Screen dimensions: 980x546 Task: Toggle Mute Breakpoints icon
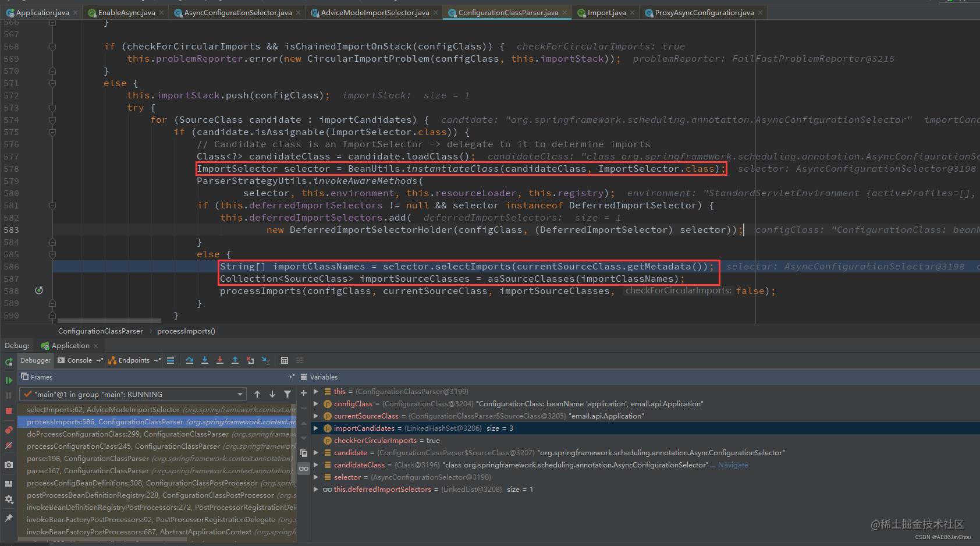(x=9, y=445)
